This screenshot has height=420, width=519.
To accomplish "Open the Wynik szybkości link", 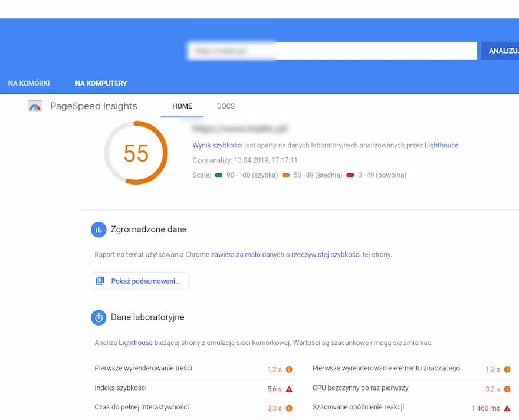I will click(x=218, y=145).
